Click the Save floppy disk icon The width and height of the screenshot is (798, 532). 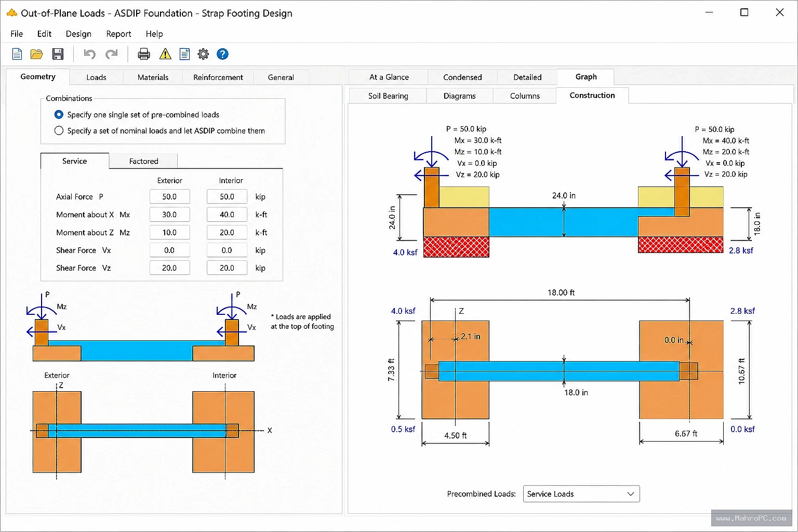tap(58, 54)
